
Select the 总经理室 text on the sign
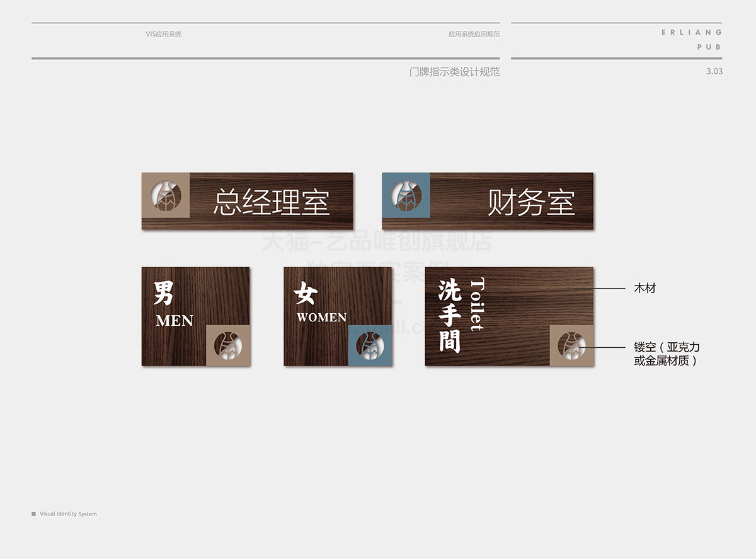pyautogui.click(x=272, y=202)
